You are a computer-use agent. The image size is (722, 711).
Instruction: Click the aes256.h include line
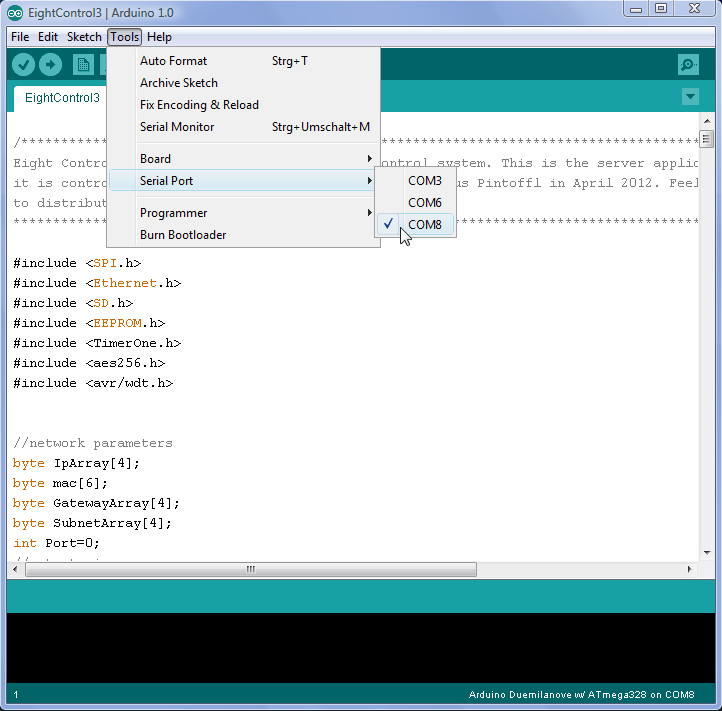coord(89,363)
